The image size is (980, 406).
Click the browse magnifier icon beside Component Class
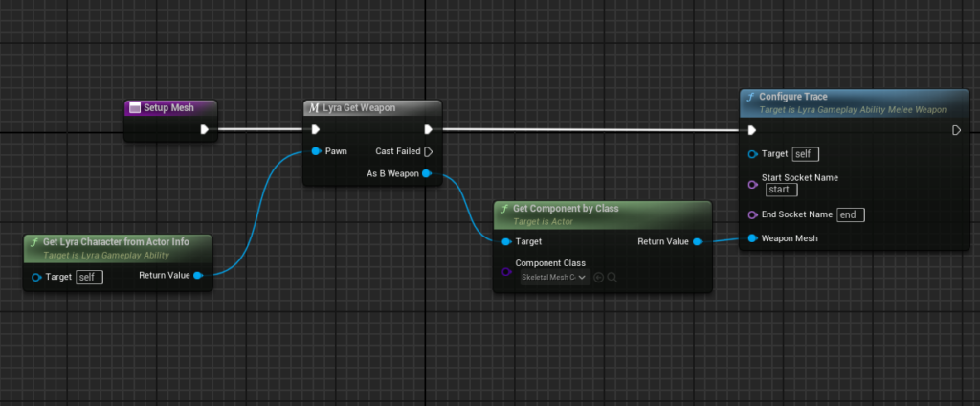(x=612, y=278)
